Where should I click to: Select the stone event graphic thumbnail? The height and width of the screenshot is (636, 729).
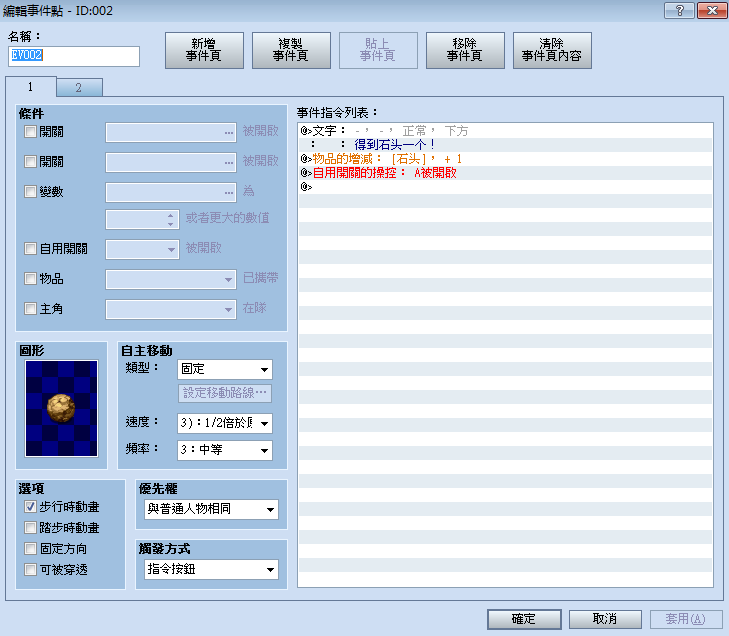pos(61,408)
